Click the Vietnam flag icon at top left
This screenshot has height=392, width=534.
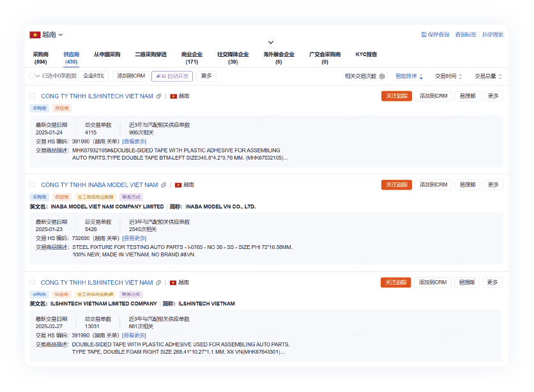click(34, 34)
